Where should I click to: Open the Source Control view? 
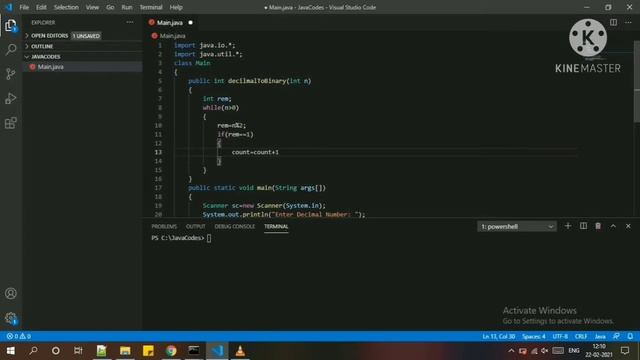[x=11, y=74]
